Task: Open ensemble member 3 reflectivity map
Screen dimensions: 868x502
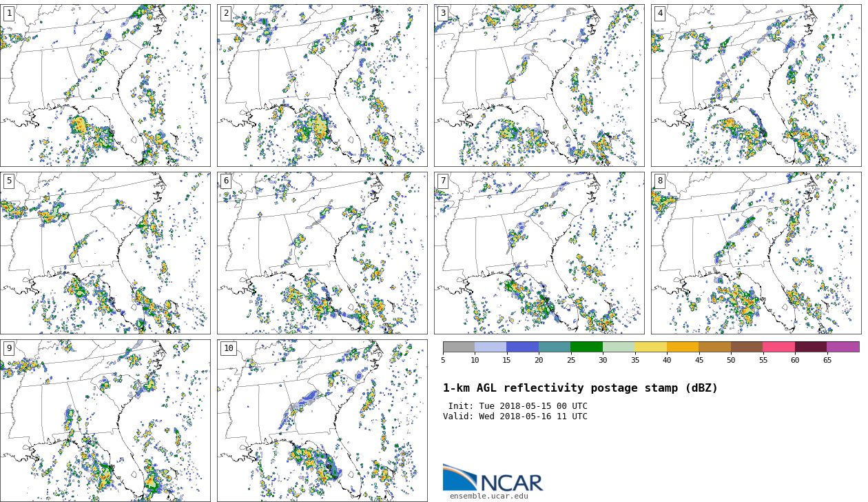Action: tap(539, 86)
